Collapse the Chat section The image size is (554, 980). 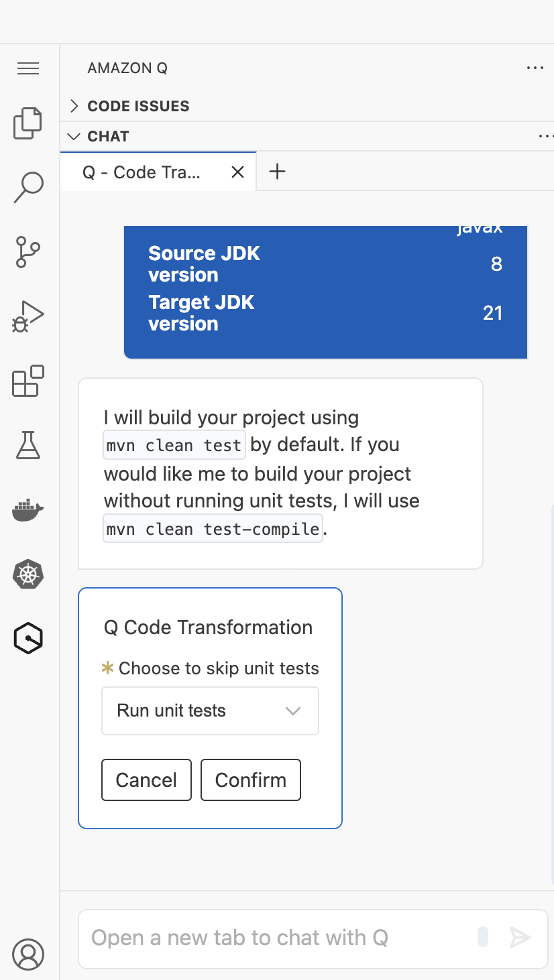pos(107,136)
